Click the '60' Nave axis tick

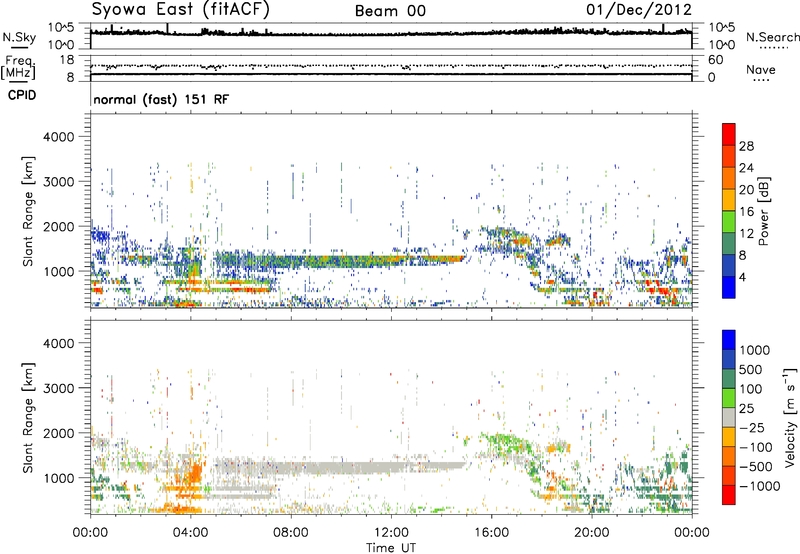715,60
